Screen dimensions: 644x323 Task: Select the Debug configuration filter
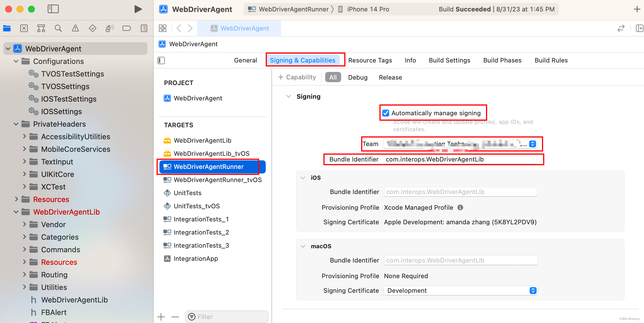[358, 77]
